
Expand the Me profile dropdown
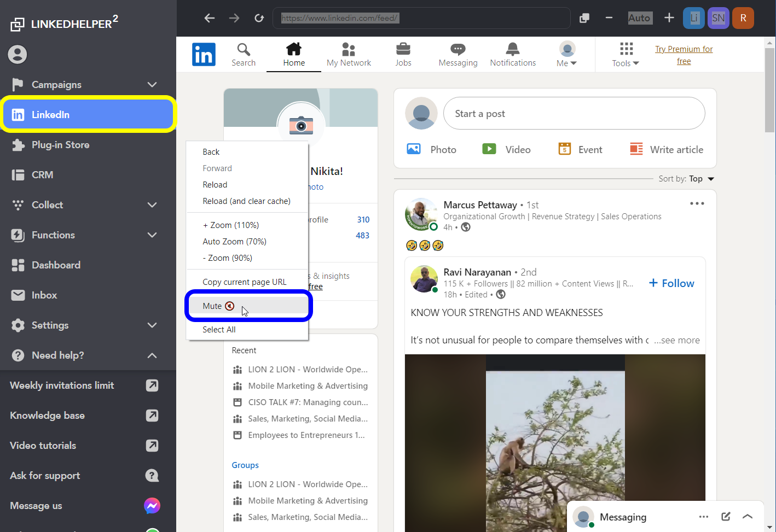567,55
